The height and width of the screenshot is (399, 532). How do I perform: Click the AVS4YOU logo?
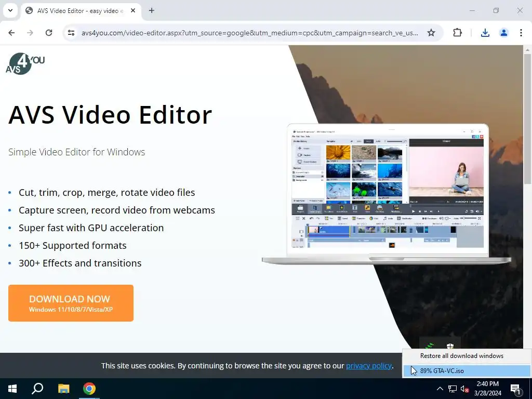(25, 63)
